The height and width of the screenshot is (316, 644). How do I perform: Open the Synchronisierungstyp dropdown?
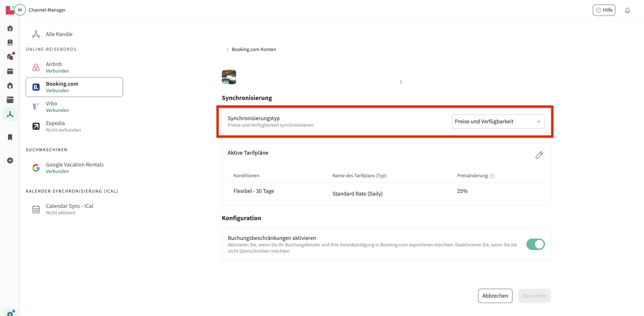click(x=498, y=121)
